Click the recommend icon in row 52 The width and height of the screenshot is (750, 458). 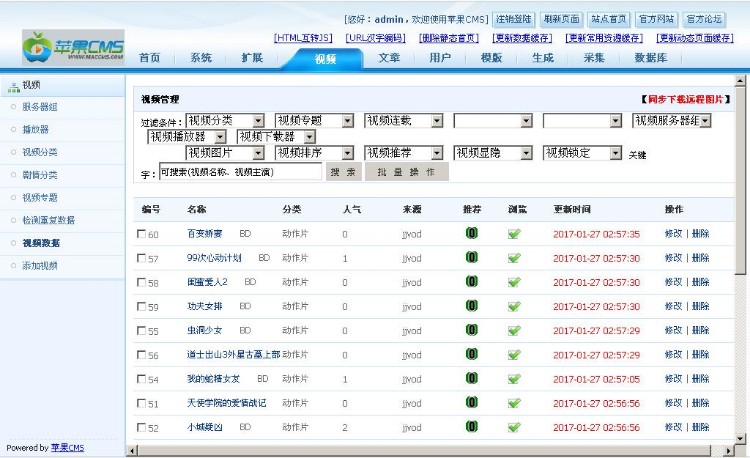coord(472,427)
